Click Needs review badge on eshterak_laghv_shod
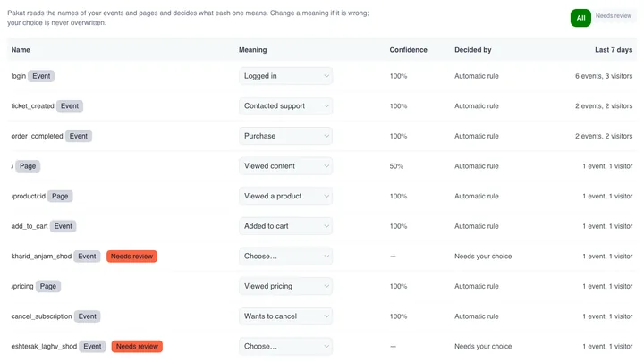The height and width of the screenshot is (362, 644). (137, 347)
